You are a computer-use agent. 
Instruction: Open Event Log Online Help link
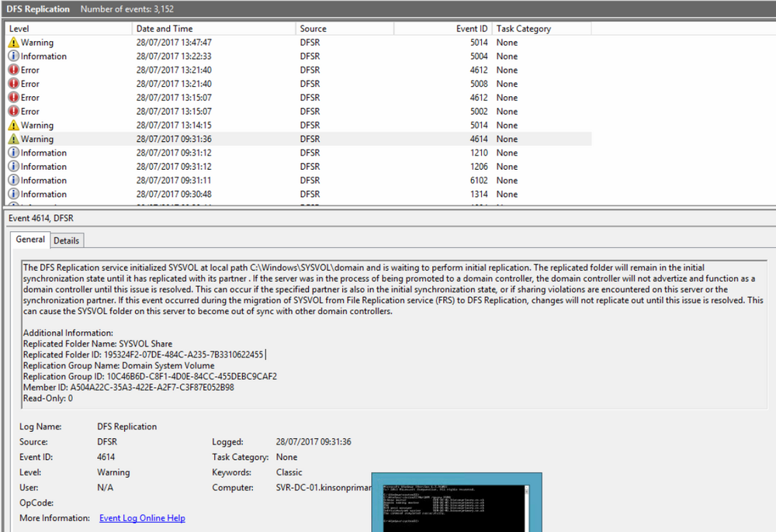coord(142,518)
